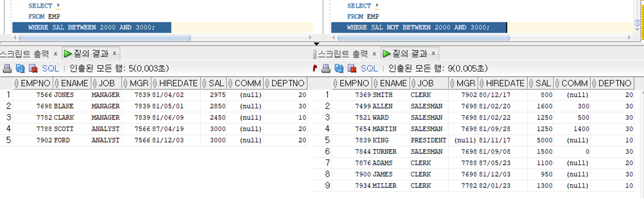Click left editor FROM EMP line
The height and width of the screenshot is (198, 644).
click(44, 16)
